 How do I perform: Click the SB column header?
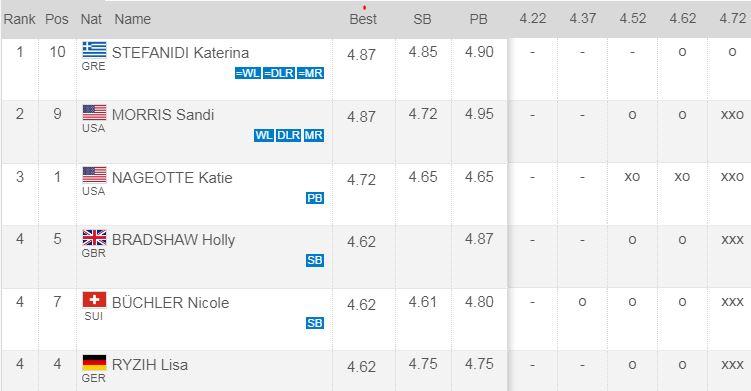point(422,19)
